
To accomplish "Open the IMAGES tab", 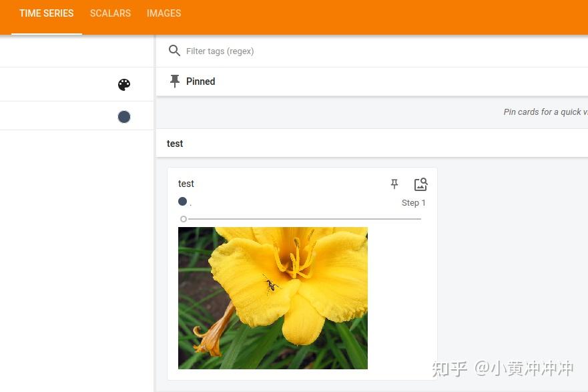I will (x=164, y=13).
